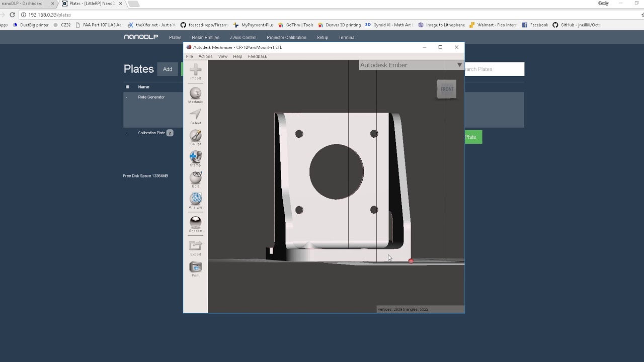
Task: Click the Cody profile button in Chrome
Action: pos(603,3)
